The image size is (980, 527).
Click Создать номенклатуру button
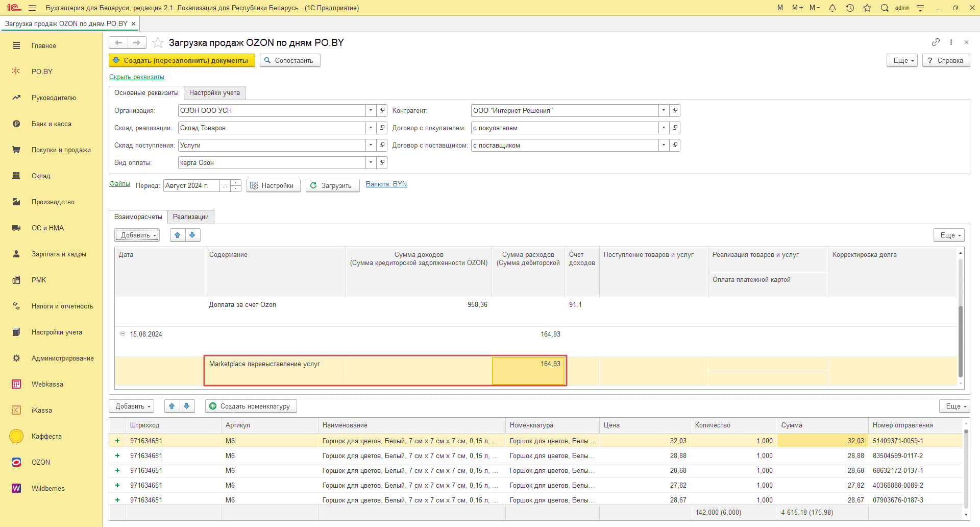tap(251, 406)
